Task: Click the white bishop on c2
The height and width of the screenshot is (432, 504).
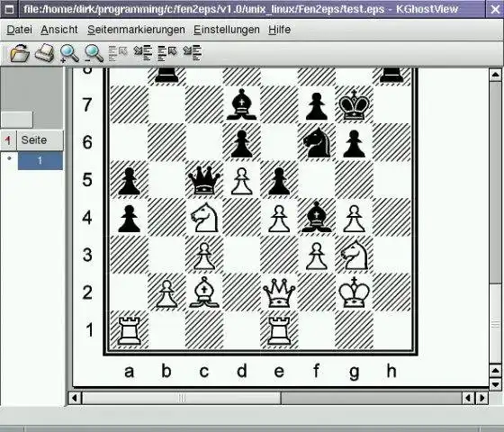Action: click(x=204, y=292)
